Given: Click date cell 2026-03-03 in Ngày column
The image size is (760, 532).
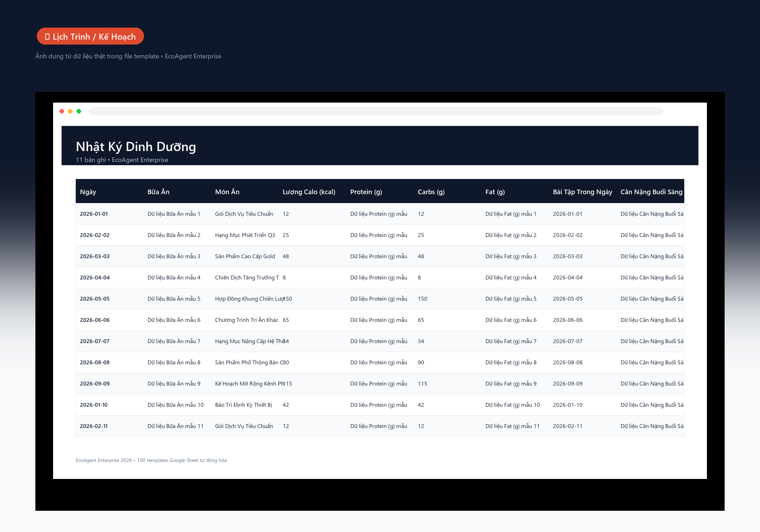Looking at the screenshot, I should click(x=95, y=256).
